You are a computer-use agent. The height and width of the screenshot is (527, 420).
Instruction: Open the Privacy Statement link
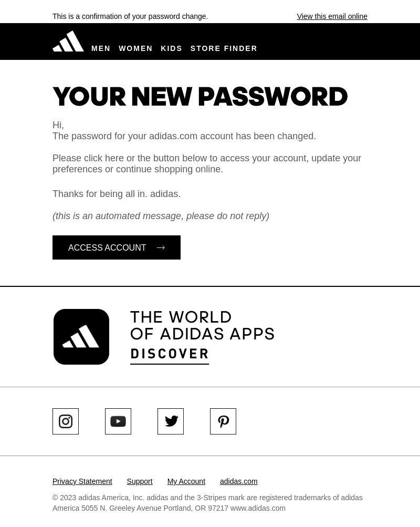click(x=82, y=481)
